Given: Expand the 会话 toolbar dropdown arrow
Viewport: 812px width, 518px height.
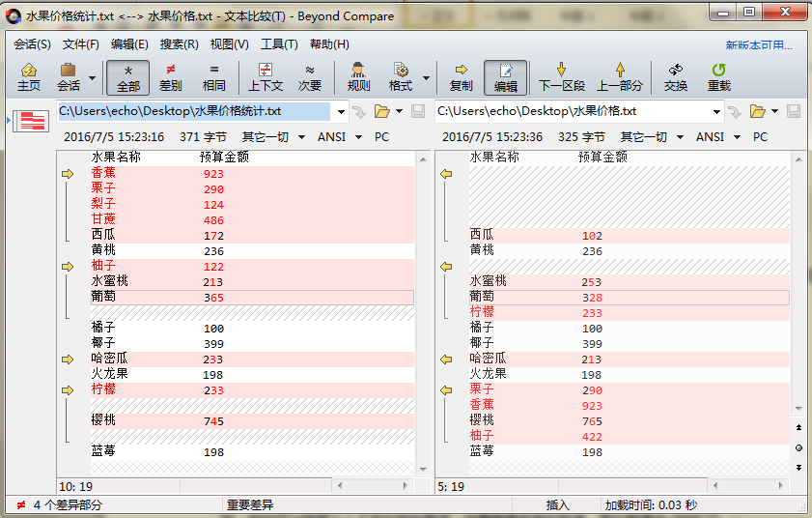Looking at the screenshot, I should click(92, 78).
